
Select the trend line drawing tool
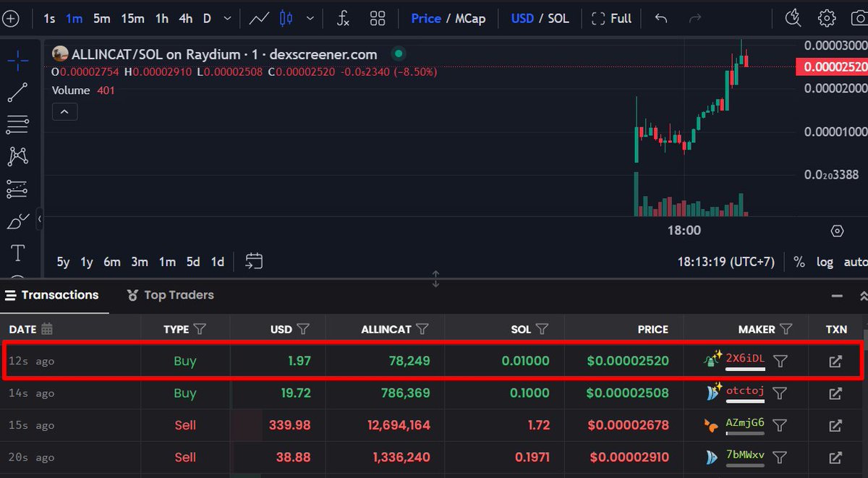point(17,93)
